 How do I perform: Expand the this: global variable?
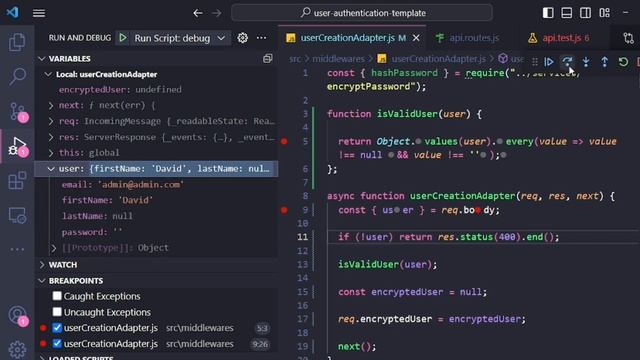pos(51,153)
